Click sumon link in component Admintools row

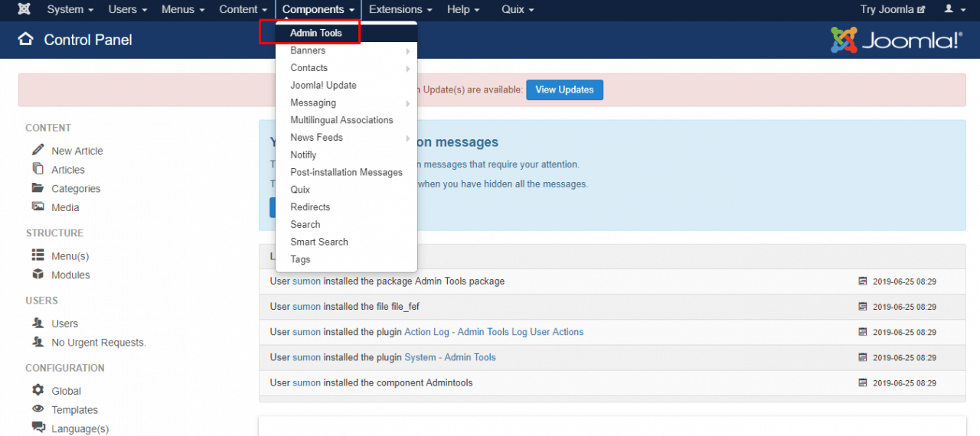tap(306, 382)
